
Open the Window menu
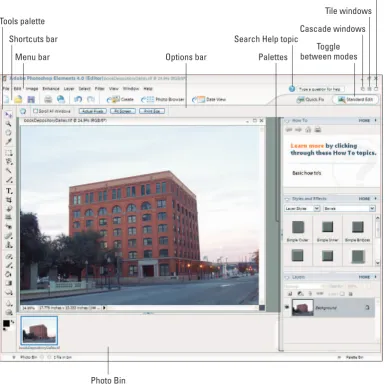click(131, 89)
